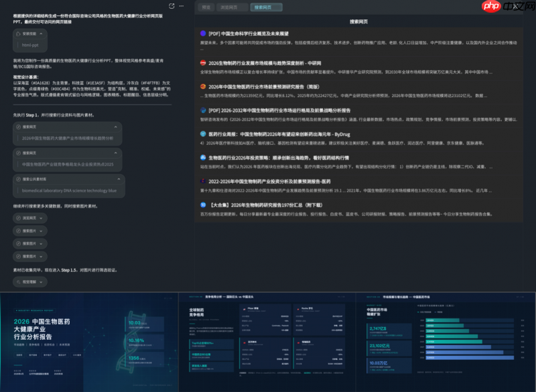
Task: Click the ByDrug result favicon
Action: [203, 134]
